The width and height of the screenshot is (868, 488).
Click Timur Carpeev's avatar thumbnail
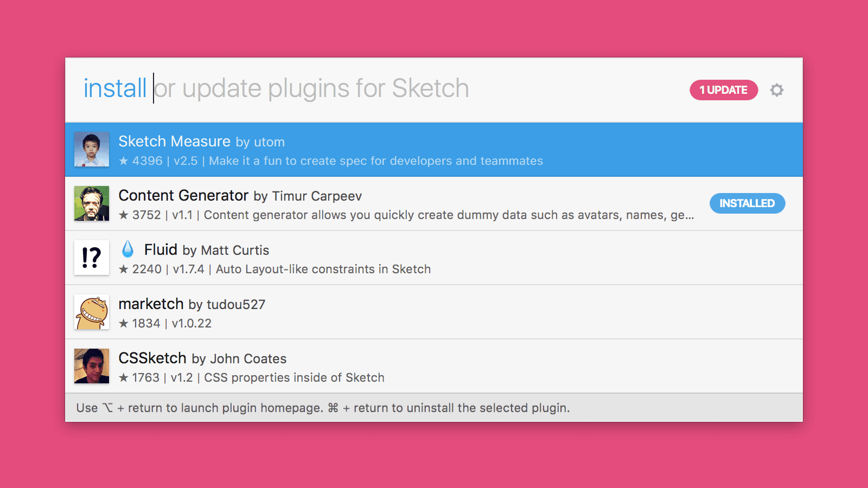pyautogui.click(x=92, y=203)
